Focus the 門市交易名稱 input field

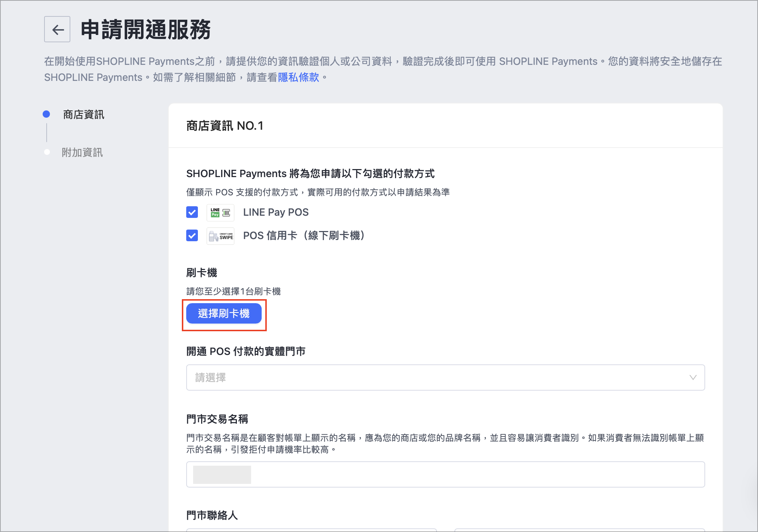pyautogui.click(x=445, y=474)
